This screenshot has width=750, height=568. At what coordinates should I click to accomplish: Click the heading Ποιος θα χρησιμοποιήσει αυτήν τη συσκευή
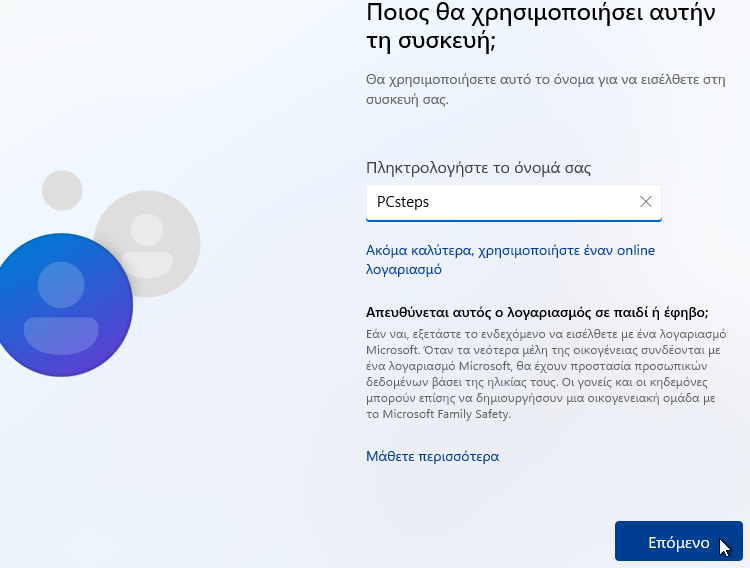(x=540, y=27)
